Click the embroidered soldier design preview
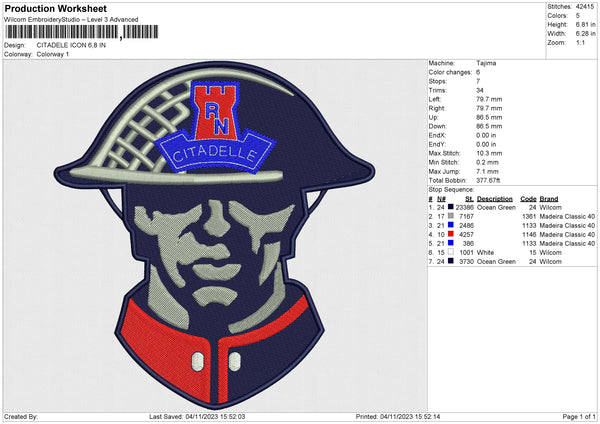600x424 pixels. point(214,235)
